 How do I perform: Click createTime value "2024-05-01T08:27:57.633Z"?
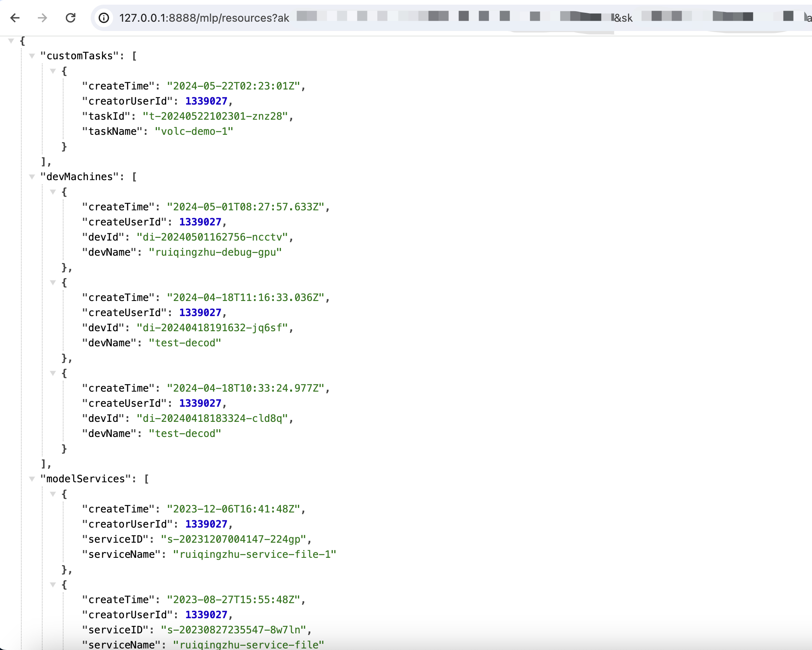245,207
